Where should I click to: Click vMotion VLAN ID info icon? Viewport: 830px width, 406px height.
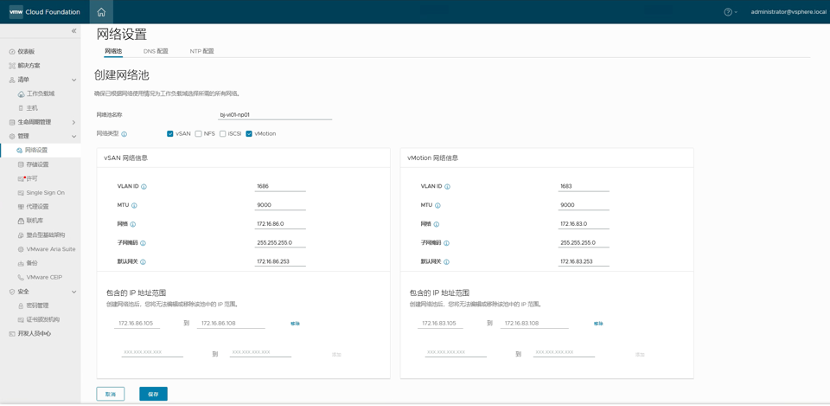(x=447, y=187)
